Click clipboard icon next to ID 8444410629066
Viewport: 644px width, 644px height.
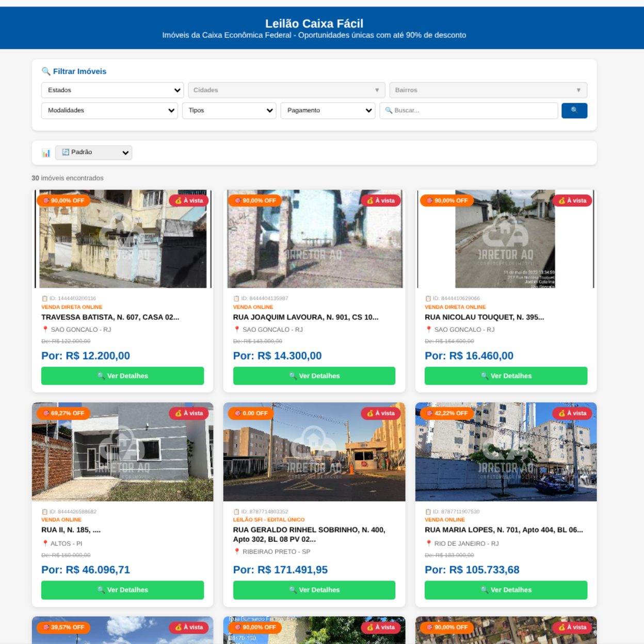[x=428, y=298]
